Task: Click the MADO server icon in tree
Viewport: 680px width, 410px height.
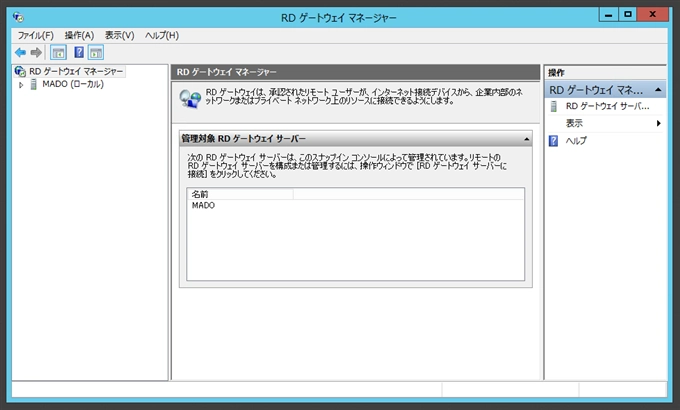Action: pyautogui.click(x=33, y=84)
